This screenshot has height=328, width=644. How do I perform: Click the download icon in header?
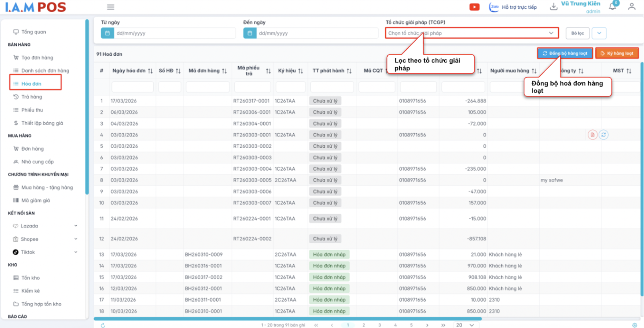[x=553, y=7]
